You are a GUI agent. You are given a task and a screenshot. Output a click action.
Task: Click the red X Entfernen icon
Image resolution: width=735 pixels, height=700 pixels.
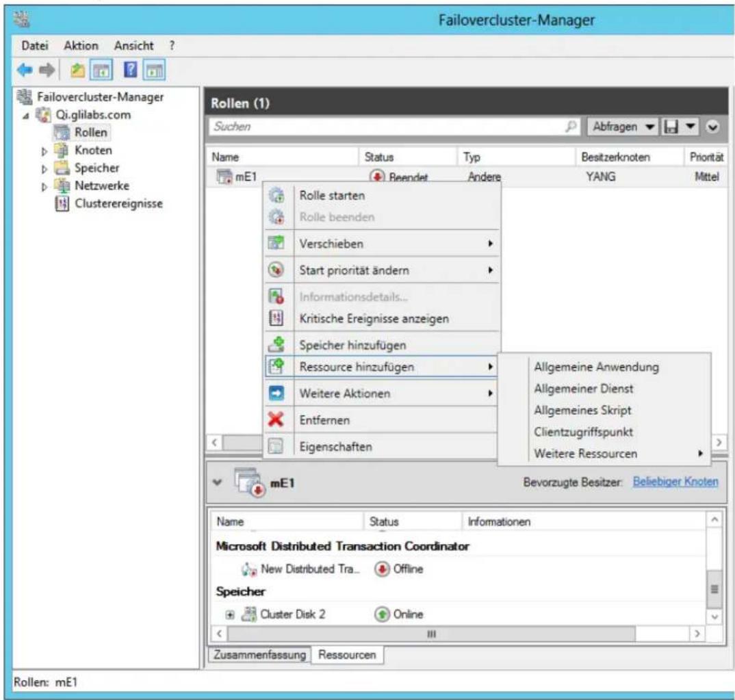tap(276, 419)
